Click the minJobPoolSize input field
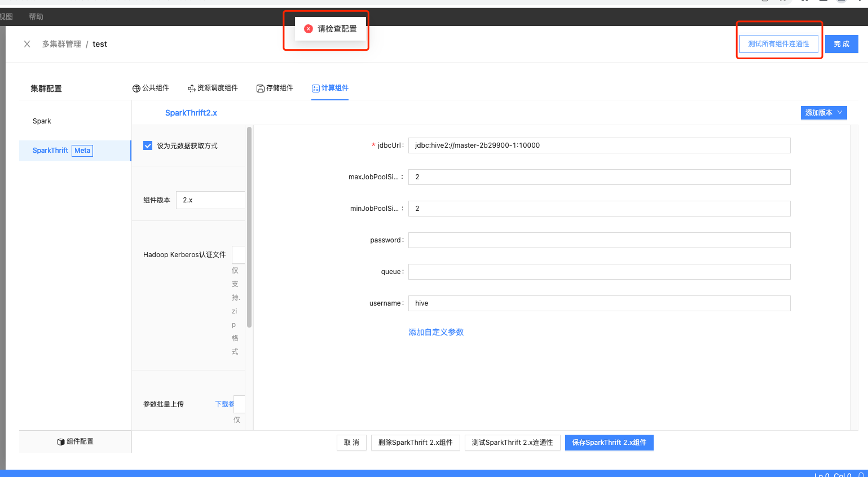This screenshot has height=477, width=868. click(600, 209)
